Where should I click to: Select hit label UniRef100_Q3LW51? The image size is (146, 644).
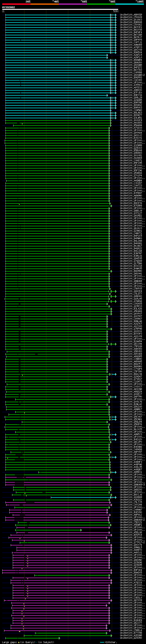[x=131, y=118]
